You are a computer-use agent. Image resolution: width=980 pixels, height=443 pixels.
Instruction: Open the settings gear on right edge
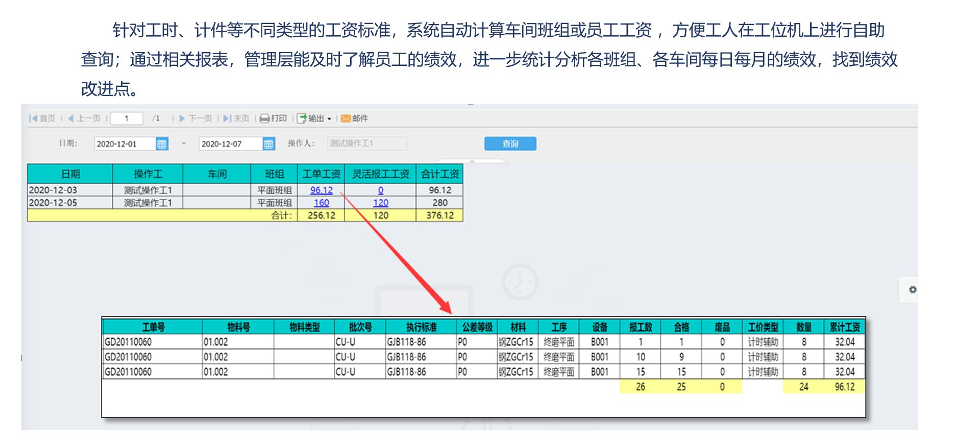pyautogui.click(x=913, y=290)
